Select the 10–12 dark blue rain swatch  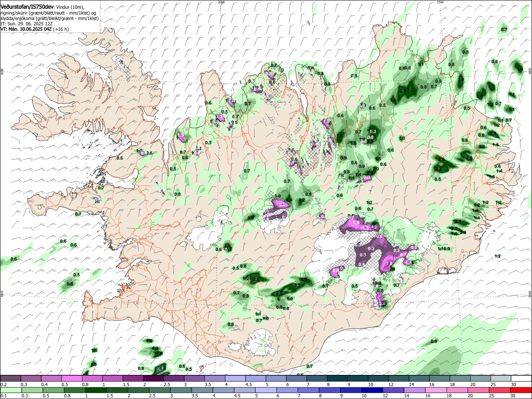(371, 390)
